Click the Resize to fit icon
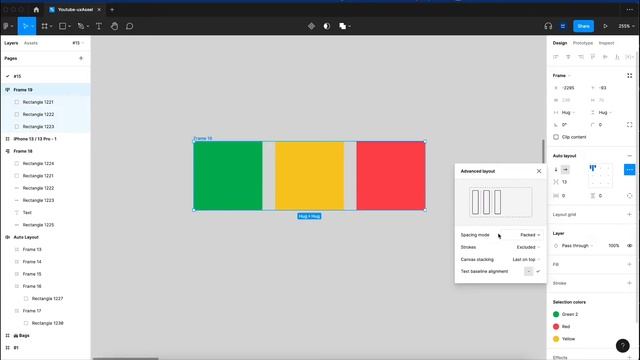The width and height of the screenshot is (640, 360). [x=629, y=76]
